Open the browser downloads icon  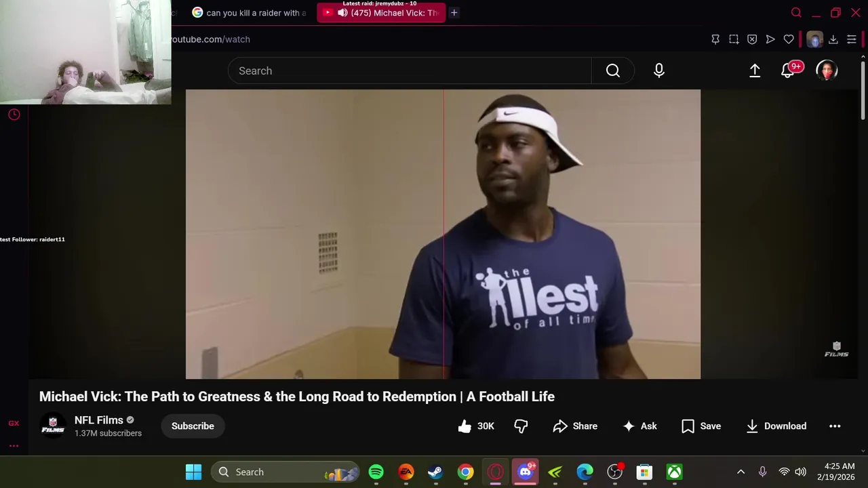[x=833, y=39]
